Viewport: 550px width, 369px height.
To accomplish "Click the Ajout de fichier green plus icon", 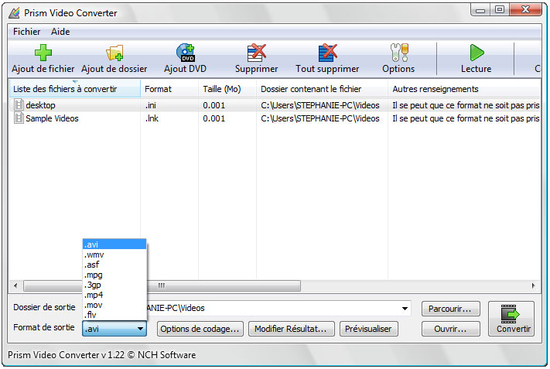I will (x=43, y=53).
